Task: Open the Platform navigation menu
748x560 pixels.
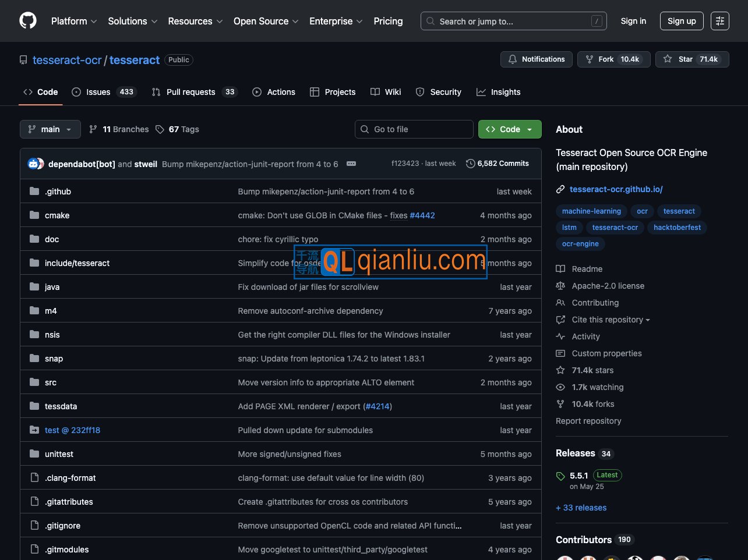Action: 74,21
